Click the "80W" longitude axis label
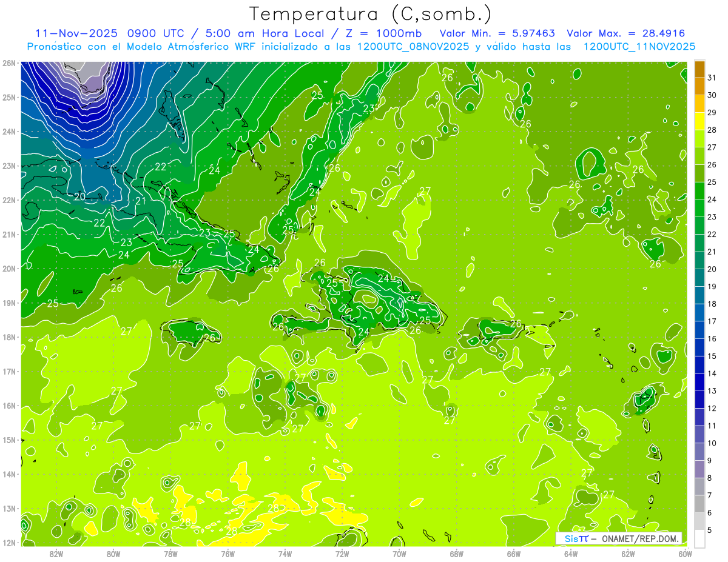 113,554
